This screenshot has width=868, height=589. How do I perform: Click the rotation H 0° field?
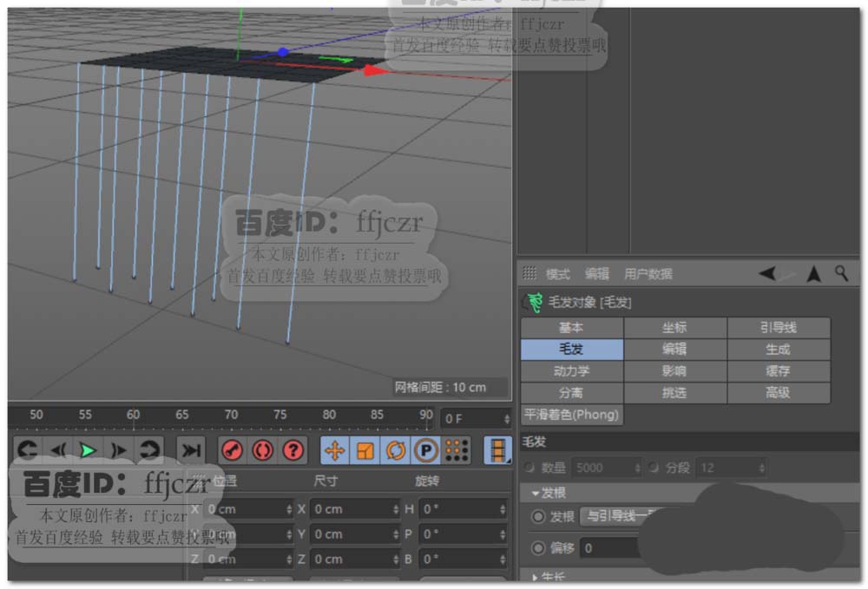pyautogui.click(x=463, y=509)
